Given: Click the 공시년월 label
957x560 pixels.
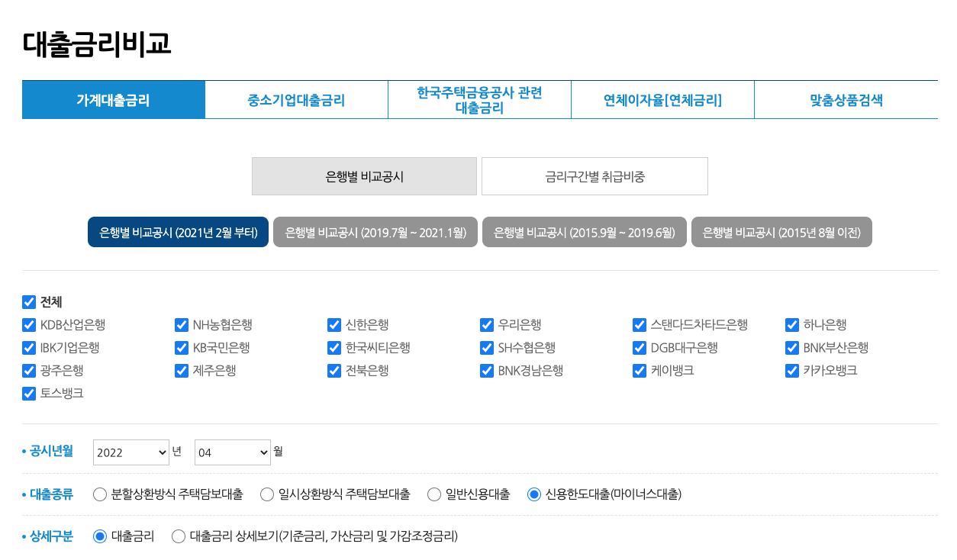Looking at the screenshot, I should pos(52,451).
